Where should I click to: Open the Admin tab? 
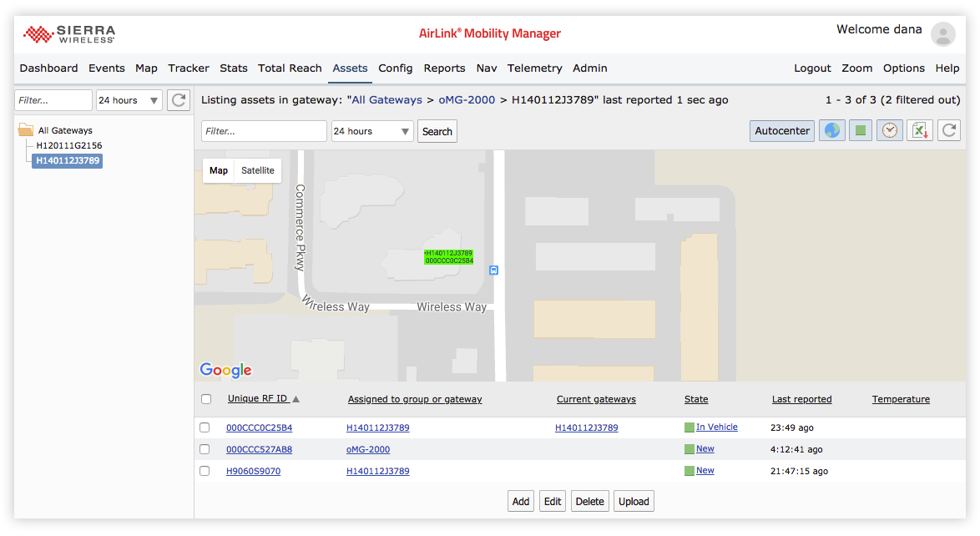coord(590,68)
